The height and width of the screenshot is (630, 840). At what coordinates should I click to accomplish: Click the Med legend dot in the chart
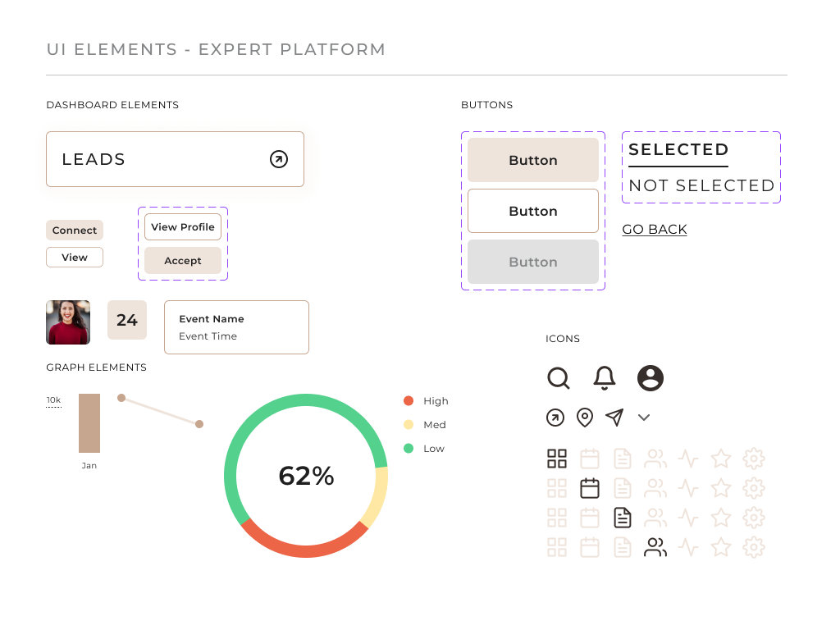(408, 425)
